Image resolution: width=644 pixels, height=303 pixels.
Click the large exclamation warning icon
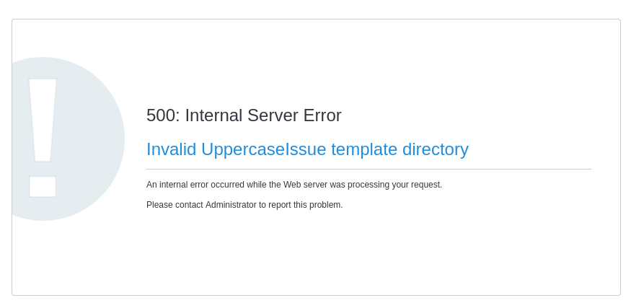[43, 138]
